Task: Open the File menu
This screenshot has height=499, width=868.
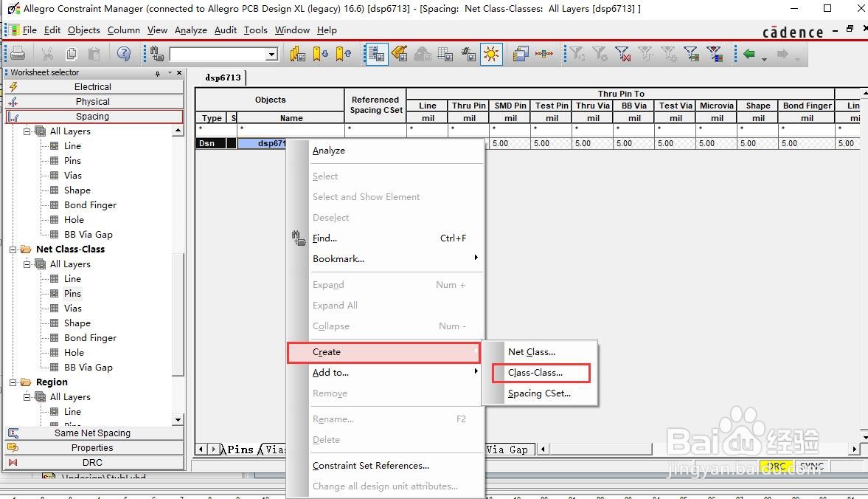Action: (29, 30)
